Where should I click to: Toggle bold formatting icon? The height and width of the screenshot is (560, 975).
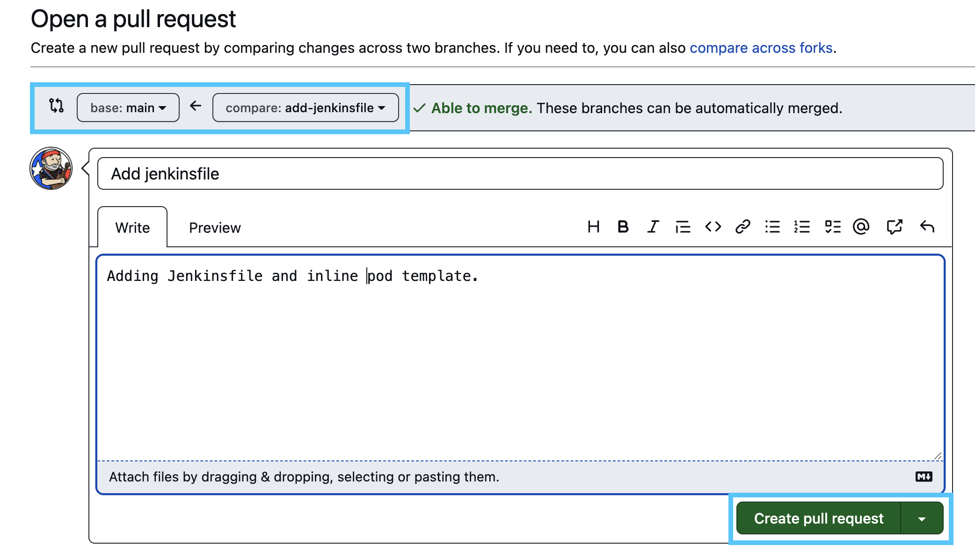622,227
